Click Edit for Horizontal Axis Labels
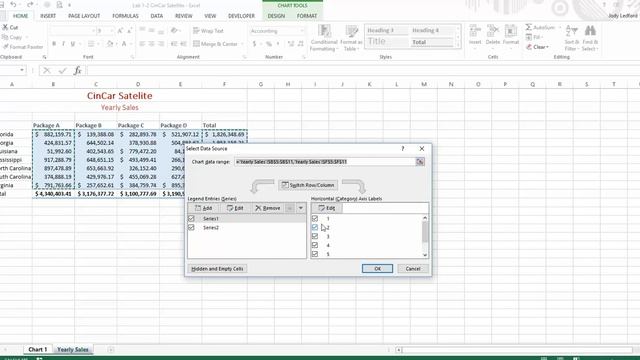640x360 pixels. 327,208
